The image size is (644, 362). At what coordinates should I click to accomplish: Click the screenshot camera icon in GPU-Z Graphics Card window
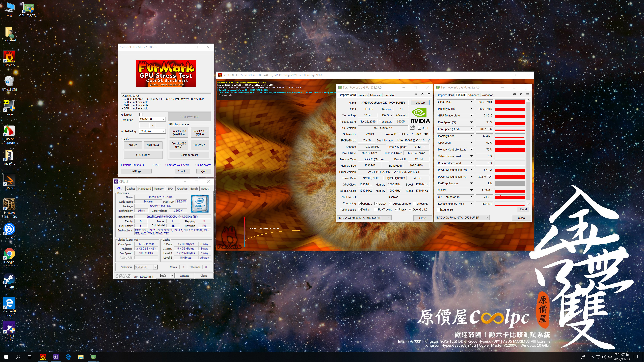point(416,94)
